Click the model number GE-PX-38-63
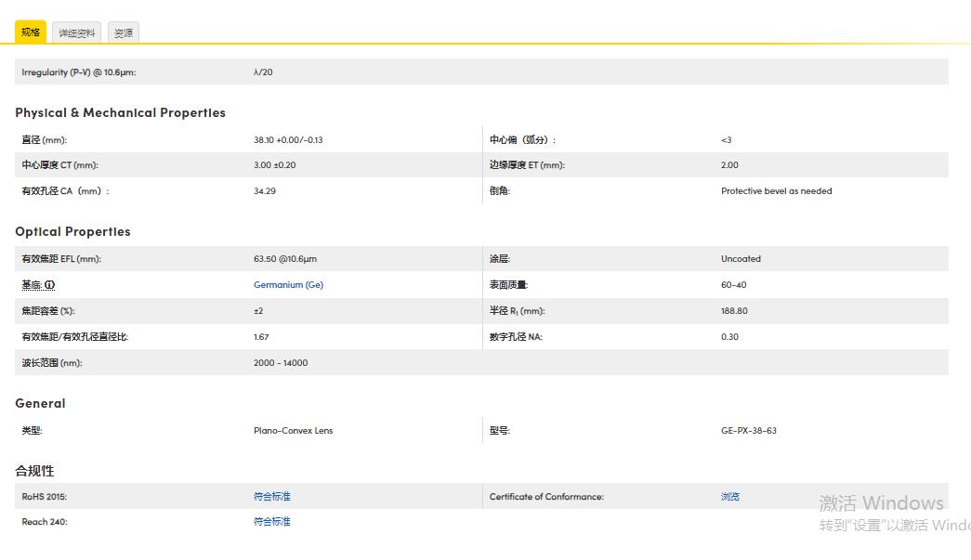971x560 pixels. point(748,431)
